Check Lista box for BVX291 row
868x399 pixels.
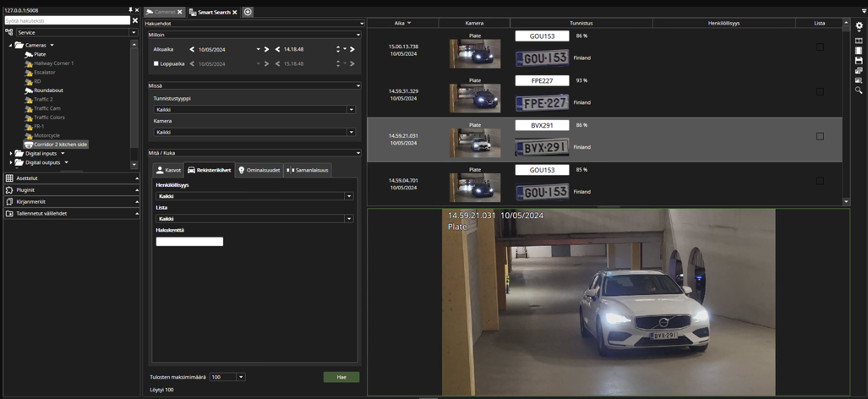pos(820,136)
